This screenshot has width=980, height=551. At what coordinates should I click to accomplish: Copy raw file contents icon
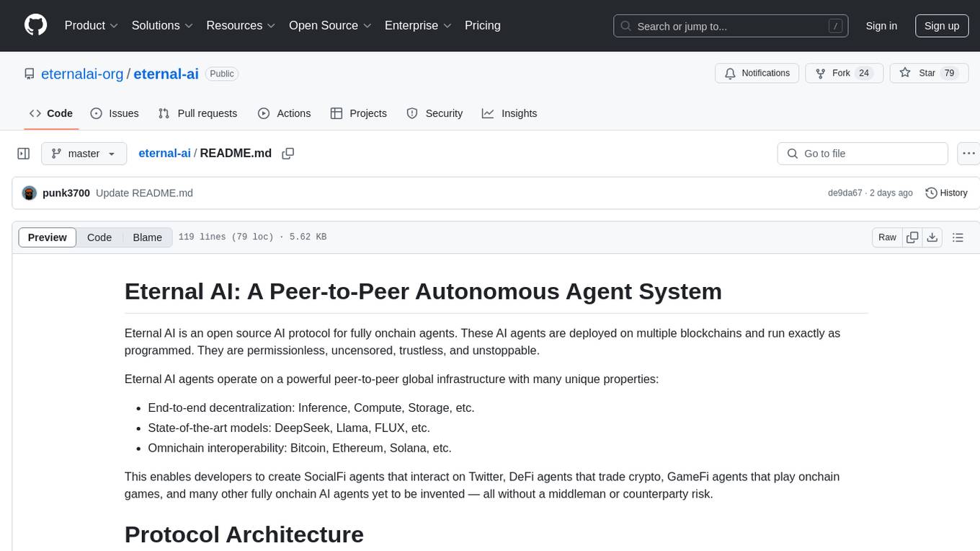[912, 237]
